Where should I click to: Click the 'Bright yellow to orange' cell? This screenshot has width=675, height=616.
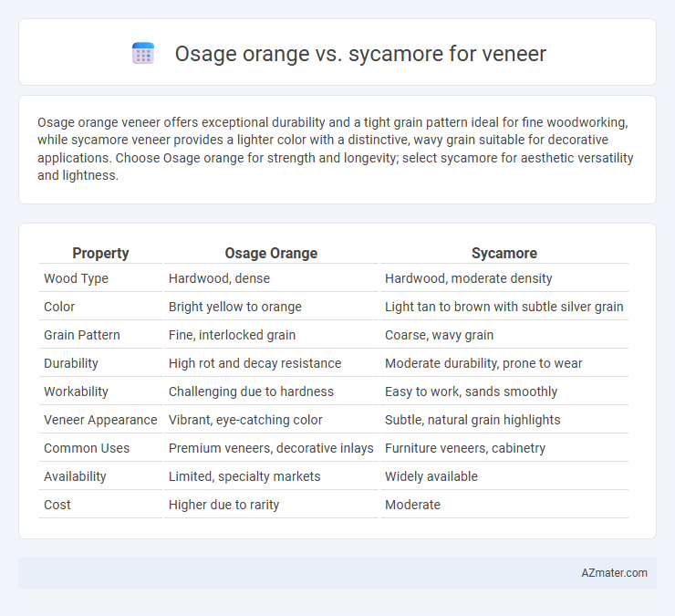point(235,307)
